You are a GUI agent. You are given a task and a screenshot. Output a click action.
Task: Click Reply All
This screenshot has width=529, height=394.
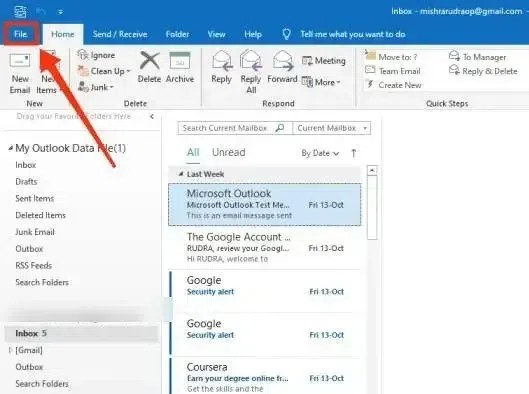[x=251, y=72]
